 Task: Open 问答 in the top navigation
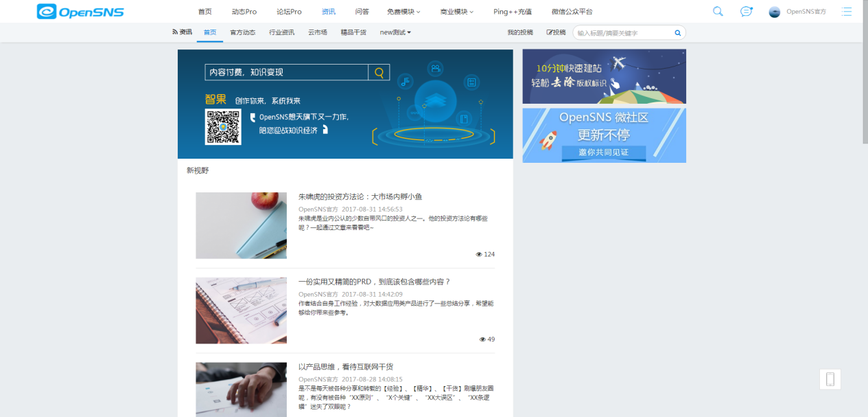click(x=362, y=12)
